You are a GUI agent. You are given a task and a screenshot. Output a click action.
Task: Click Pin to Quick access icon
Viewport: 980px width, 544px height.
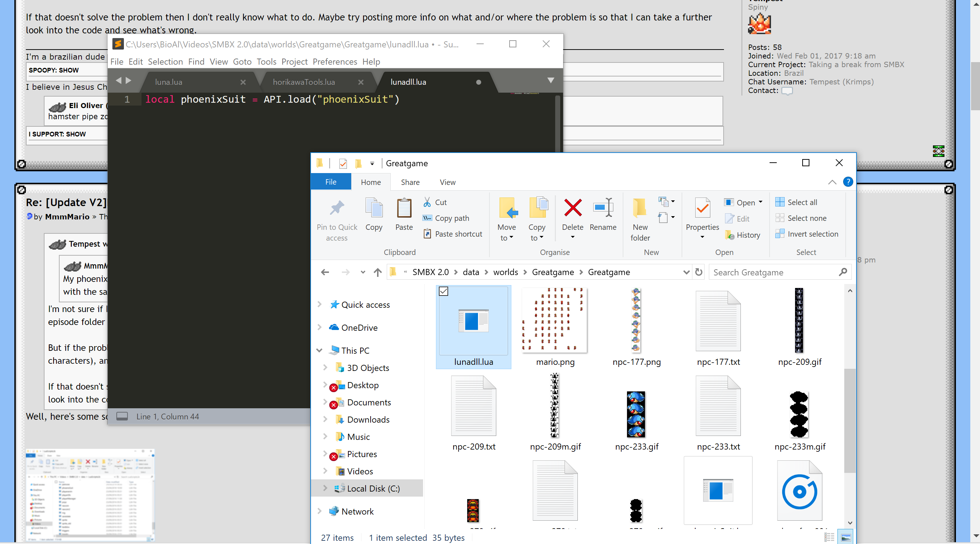click(337, 209)
